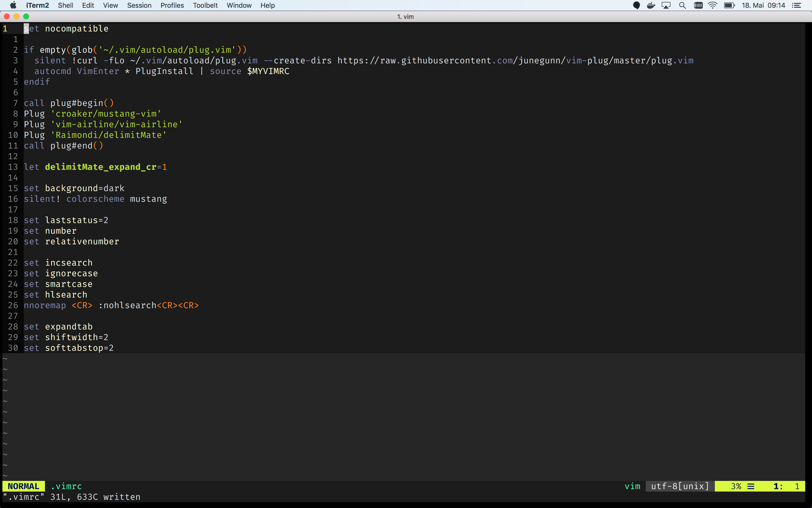This screenshot has width=812, height=508.
Task: Open the Edit menu
Action: click(88, 5)
